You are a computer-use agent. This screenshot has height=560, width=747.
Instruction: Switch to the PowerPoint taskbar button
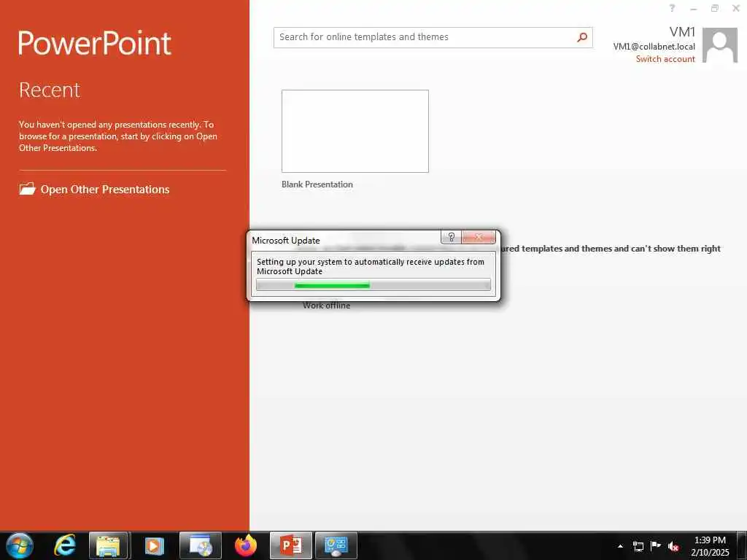(x=290, y=545)
